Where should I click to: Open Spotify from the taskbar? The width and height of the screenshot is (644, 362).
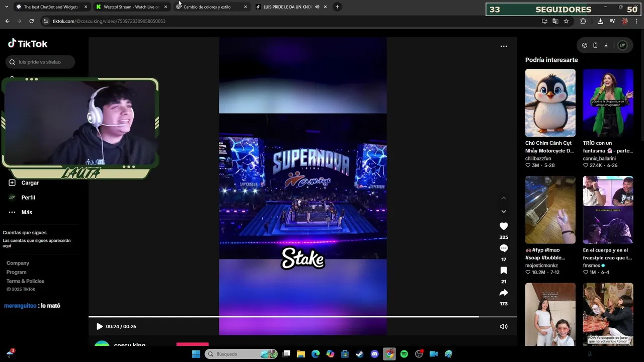tap(404, 354)
